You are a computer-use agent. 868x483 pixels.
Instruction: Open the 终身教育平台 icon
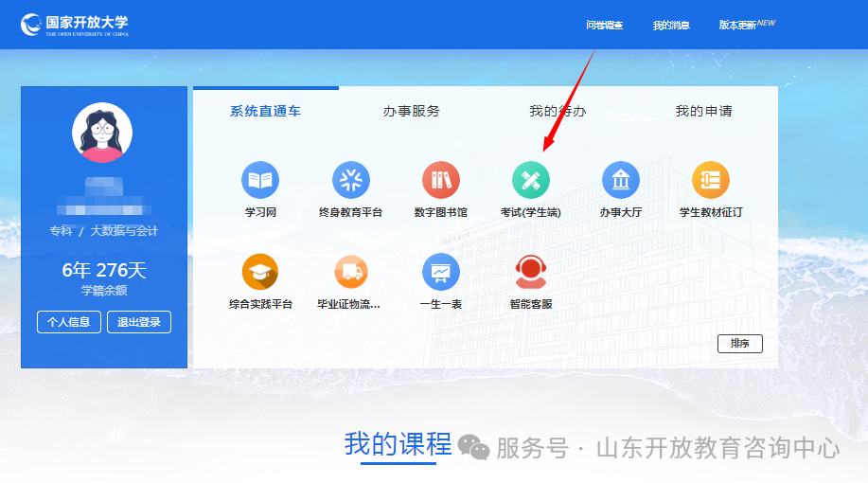click(x=350, y=180)
